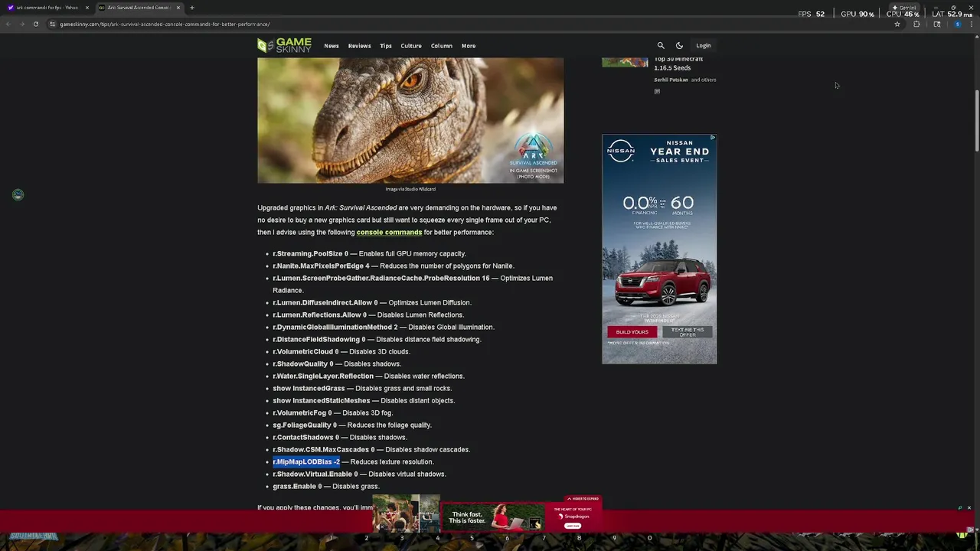Click the bottom video ad thumbnail
Image resolution: width=980 pixels, height=551 pixels.
click(x=407, y=514)
